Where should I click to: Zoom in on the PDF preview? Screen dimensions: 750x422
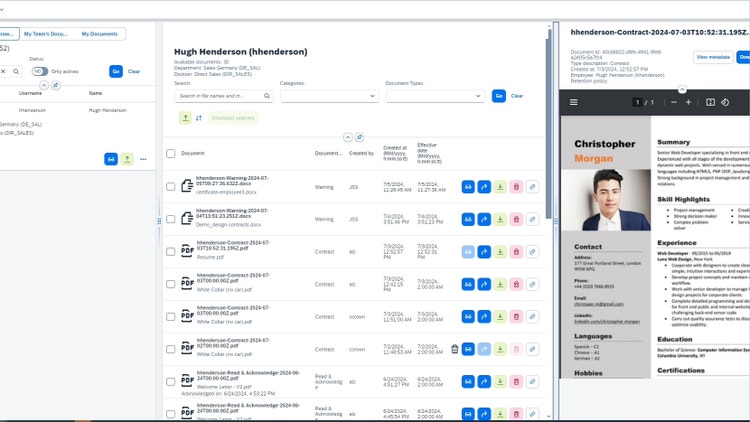pyautogui.click(x=688, y=102)
